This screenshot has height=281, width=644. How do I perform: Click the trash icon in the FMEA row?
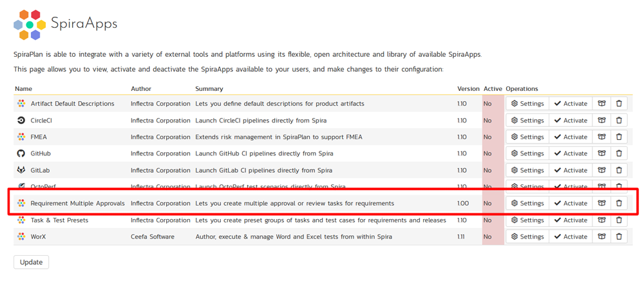coord(619,137)
